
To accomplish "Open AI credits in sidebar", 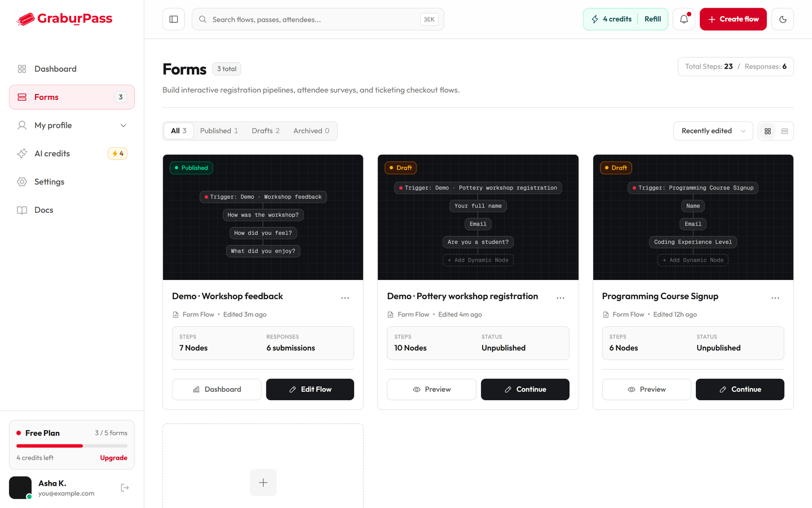I will [72, 153].
